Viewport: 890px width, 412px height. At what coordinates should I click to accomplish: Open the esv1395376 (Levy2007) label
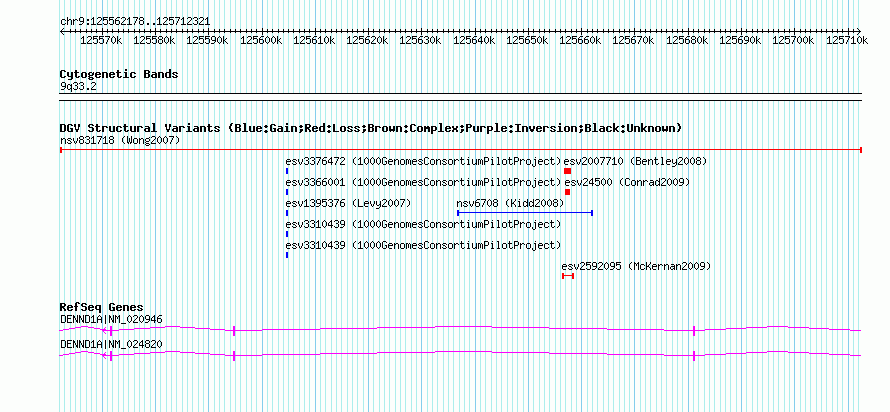(349, 203)
